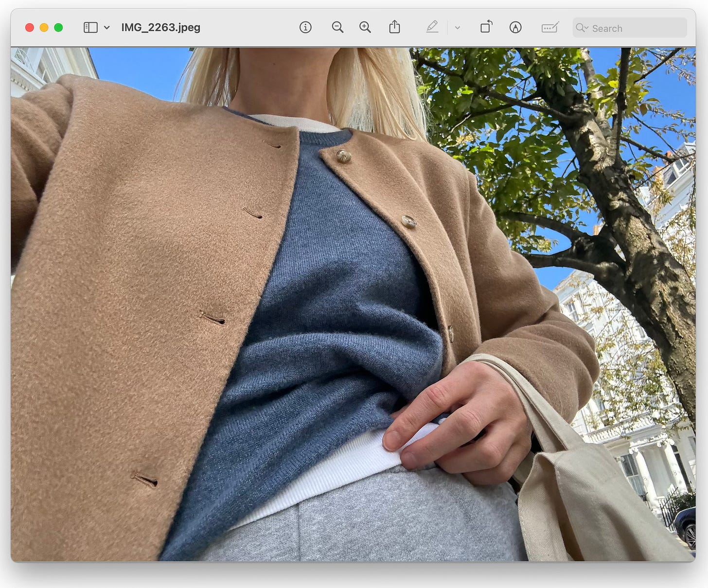Image resolution: width=708 pixels, height=588 pixels.
Task: Click the IMG_2263.jpeg window title
Action: (160, 28)
